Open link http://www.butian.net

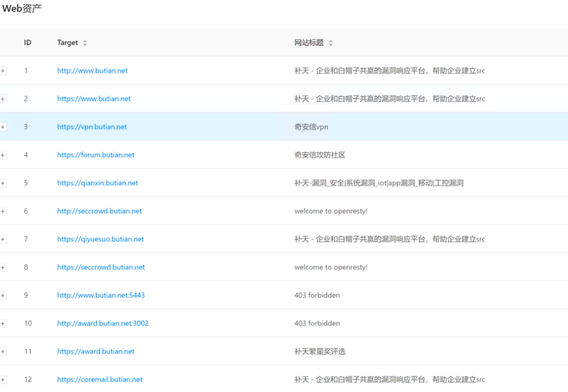(x=93, y=70)
